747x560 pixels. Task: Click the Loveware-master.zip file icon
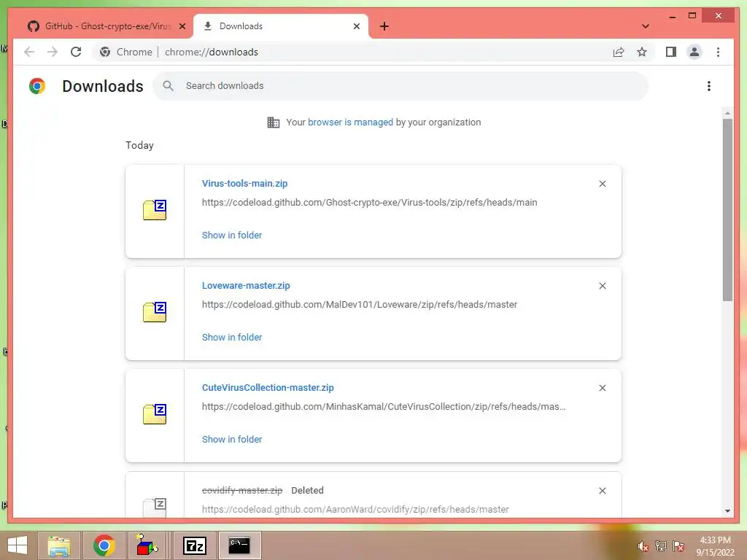pos(155,312)
